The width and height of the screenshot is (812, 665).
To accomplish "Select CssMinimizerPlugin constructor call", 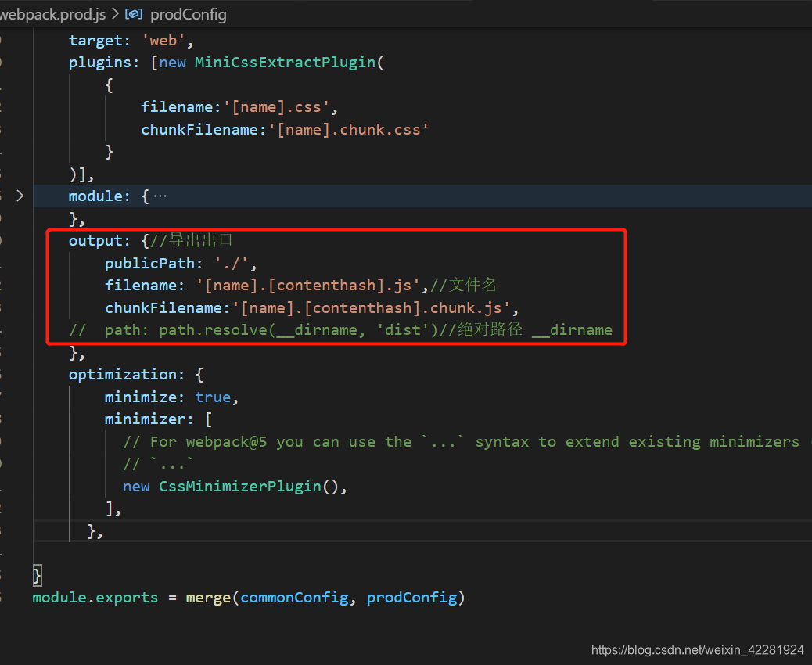I will [x=249, y=487].
